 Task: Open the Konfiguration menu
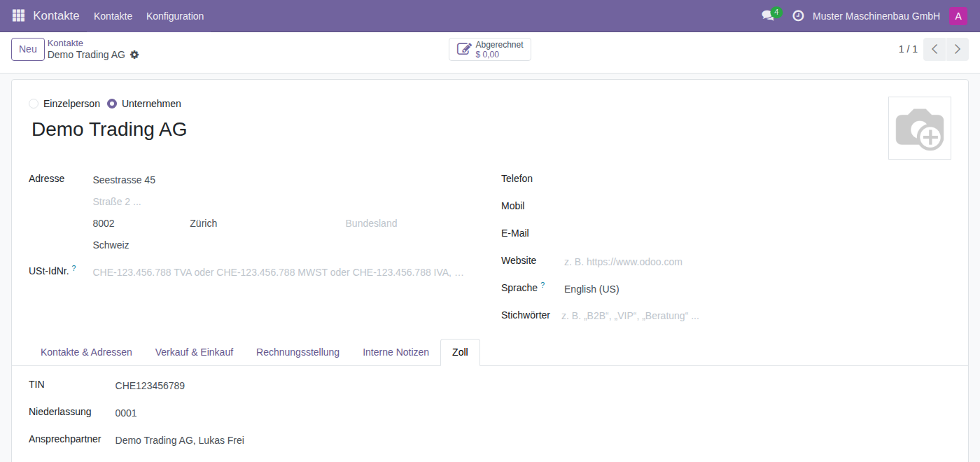click(x=175, y=15)
